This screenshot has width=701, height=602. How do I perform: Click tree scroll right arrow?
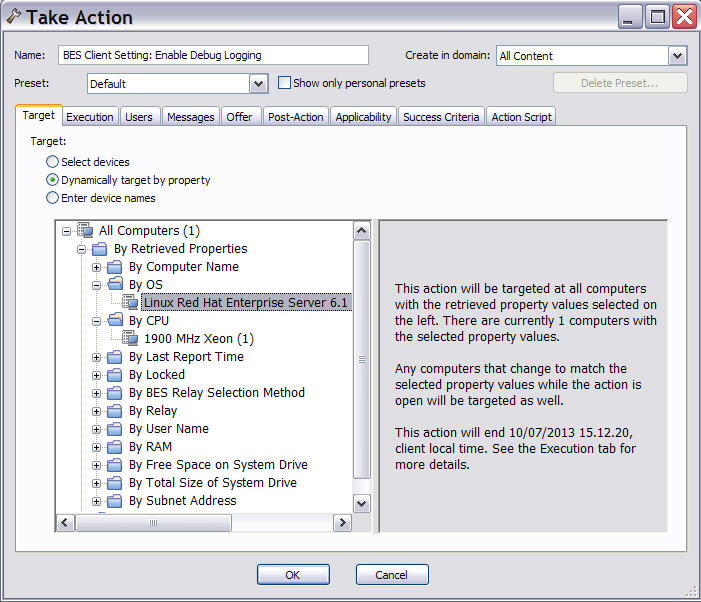click(342, 522)
